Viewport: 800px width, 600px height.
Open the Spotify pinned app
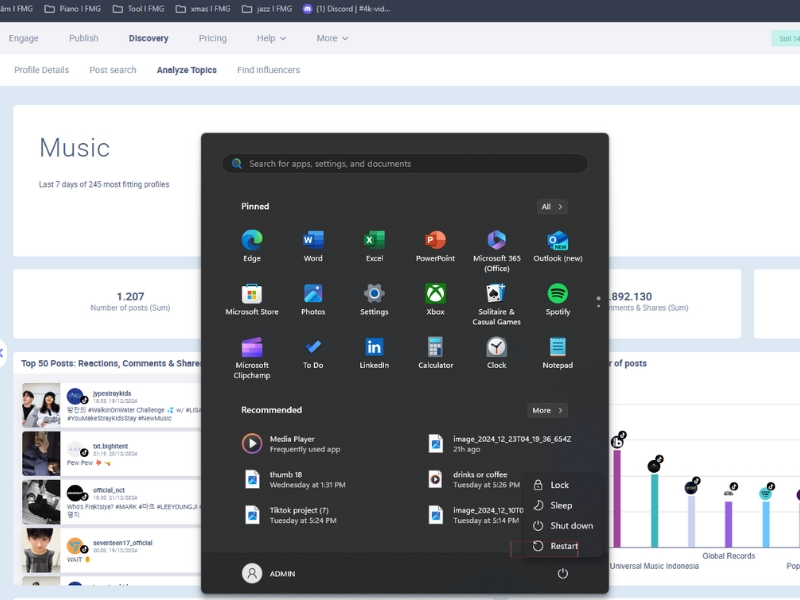tap(558, 295)
